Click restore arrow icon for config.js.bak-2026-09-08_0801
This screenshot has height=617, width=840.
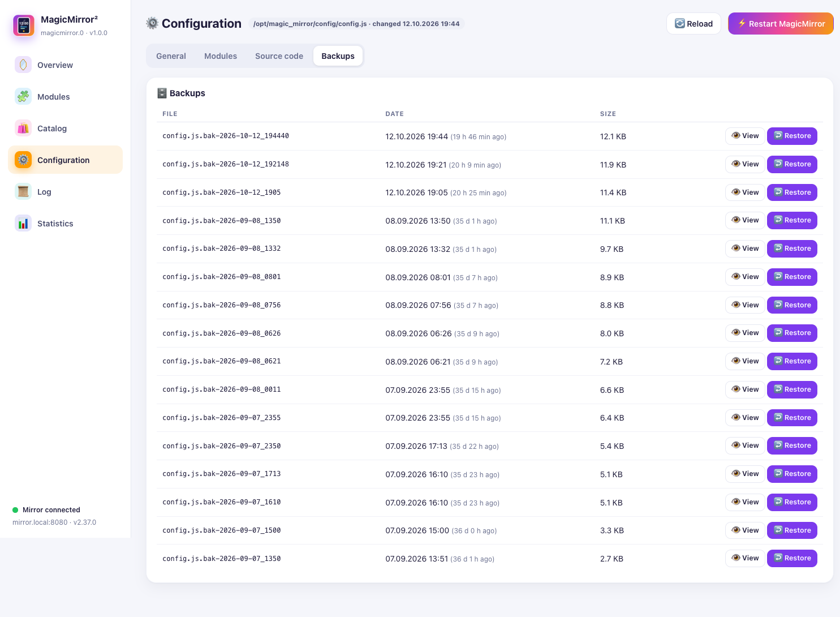tap(778, 277)
